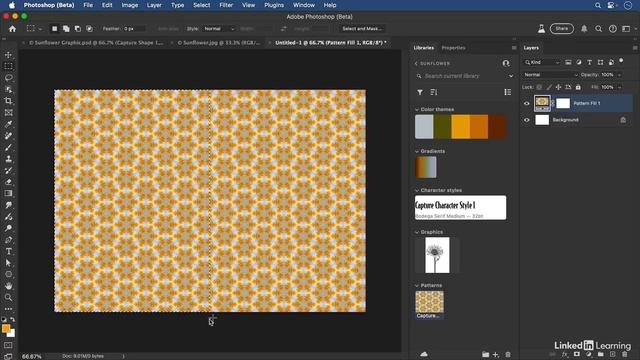Go to the Photoshop Home screen
640x360 pixels.
tap(12, 29)
